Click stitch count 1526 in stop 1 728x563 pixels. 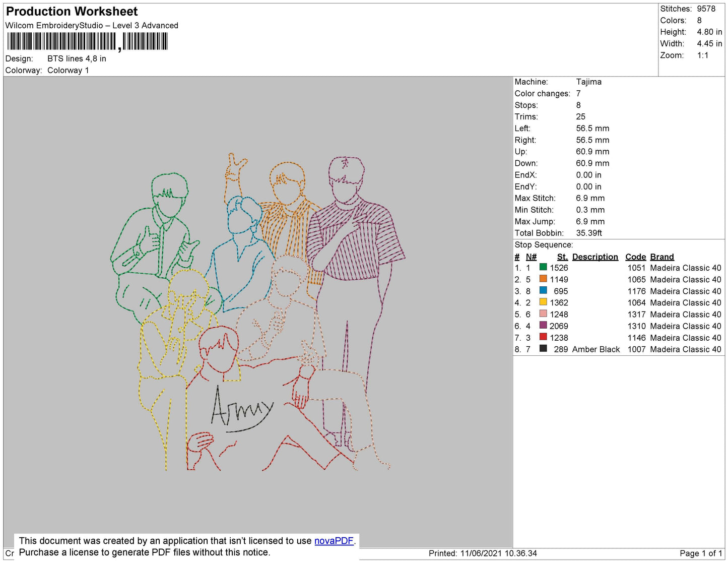559,268
